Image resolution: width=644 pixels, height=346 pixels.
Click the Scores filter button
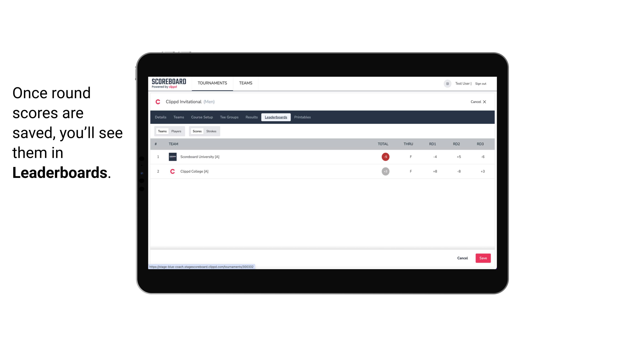[x=197, y=131]
